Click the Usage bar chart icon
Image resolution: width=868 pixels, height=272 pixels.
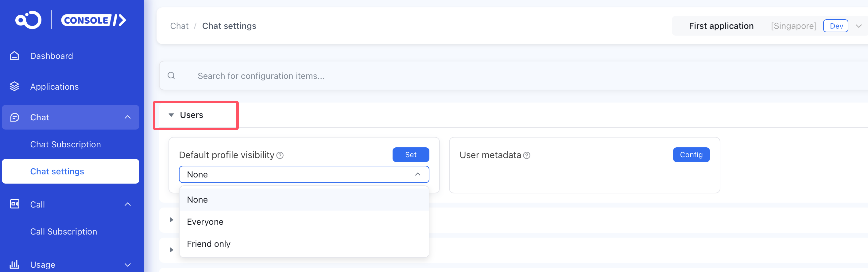click(14, 265)
